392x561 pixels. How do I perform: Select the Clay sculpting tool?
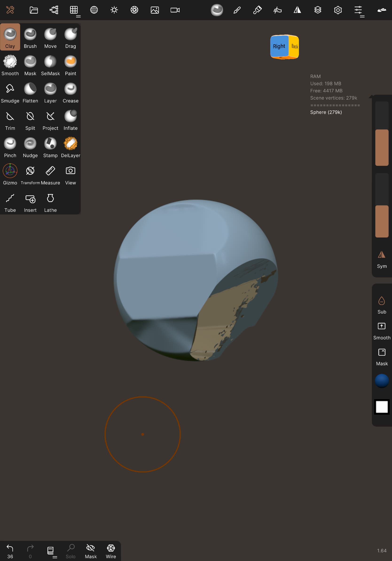[x=10, y=37]
